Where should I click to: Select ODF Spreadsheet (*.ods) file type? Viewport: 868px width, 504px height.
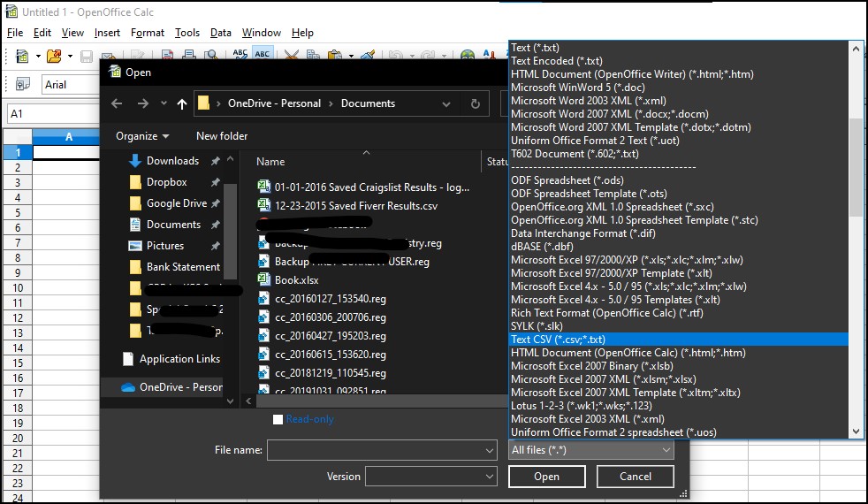tap(678, 180)
